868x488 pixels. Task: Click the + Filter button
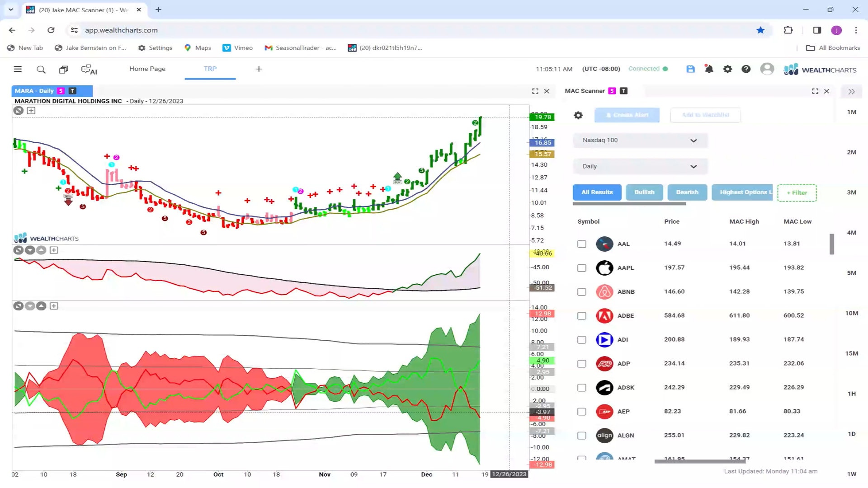pyautogui.click(x=797, y=193)
